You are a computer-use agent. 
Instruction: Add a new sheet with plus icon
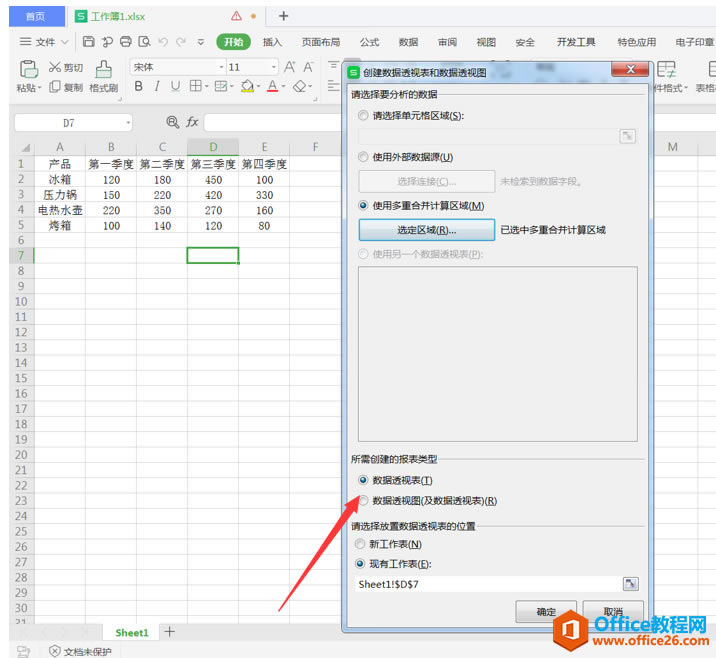click(169, 632)
